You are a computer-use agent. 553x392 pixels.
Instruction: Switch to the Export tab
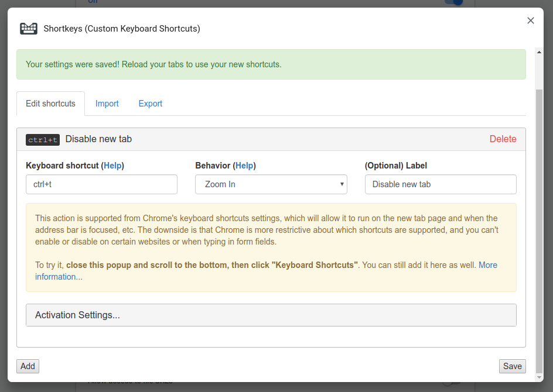[150, 104]
